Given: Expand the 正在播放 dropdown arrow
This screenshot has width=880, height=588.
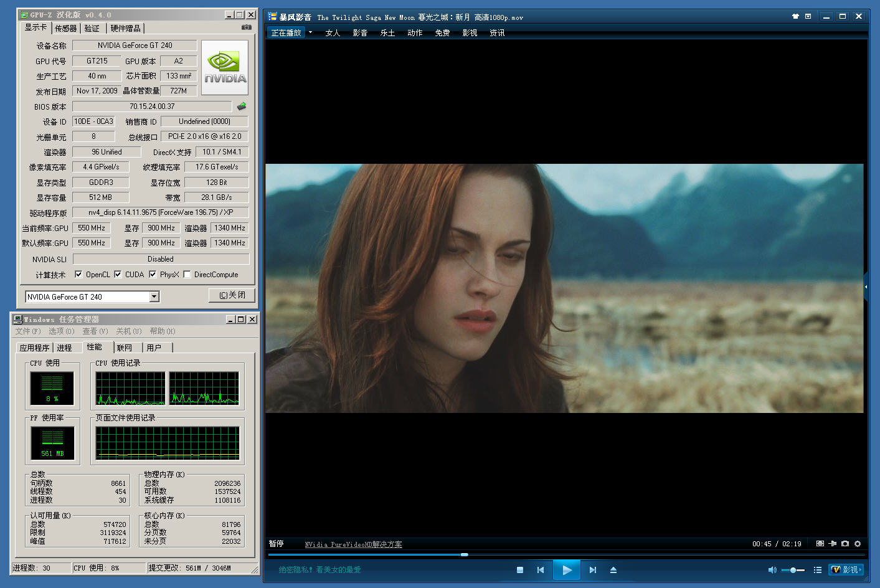Looking at the screenshot, I should pyautogui.click(x=310, y=32).
